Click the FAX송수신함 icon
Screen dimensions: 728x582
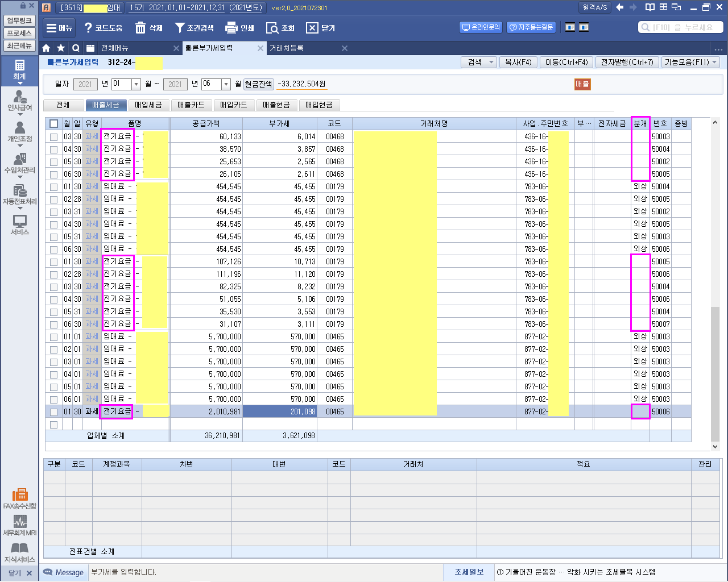(20, 494)
